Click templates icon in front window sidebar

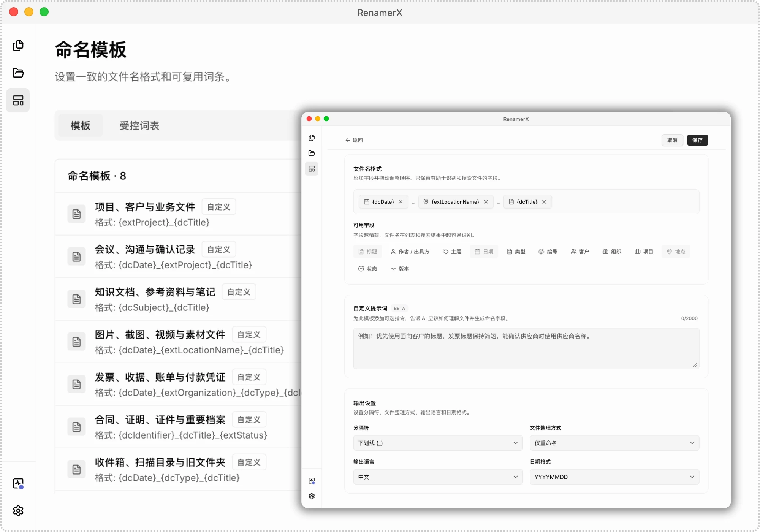tap(312, 169)
